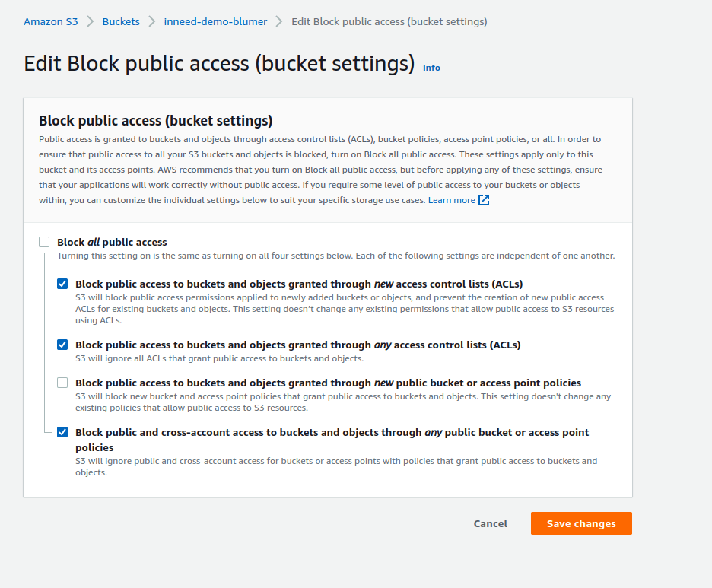Check blocking new public bucket or access point policies
The image size is (712, 588).
[62, 383]
